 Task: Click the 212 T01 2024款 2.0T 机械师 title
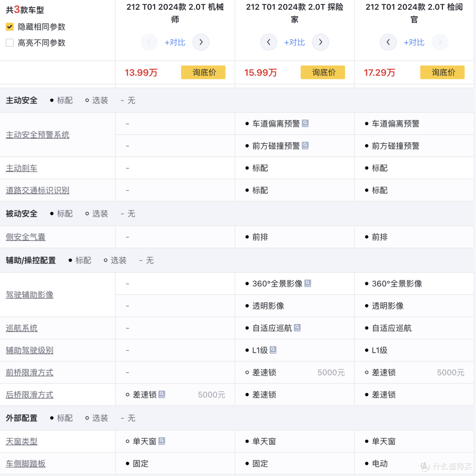175,13
